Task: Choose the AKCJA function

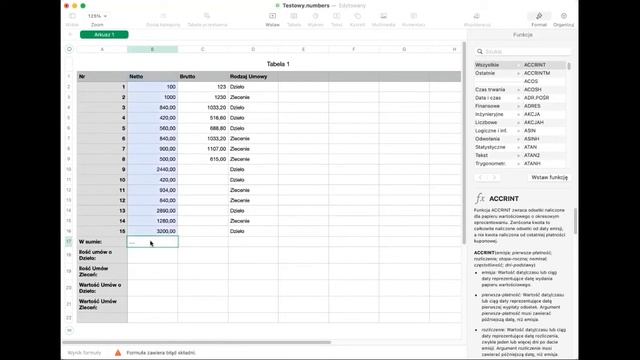Action: pos(544,114)
